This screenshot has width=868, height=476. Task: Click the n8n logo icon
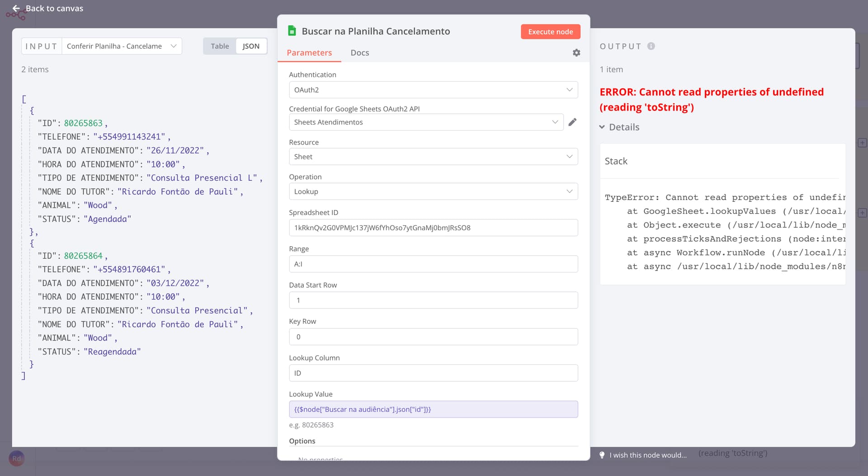tap(15, 15)
